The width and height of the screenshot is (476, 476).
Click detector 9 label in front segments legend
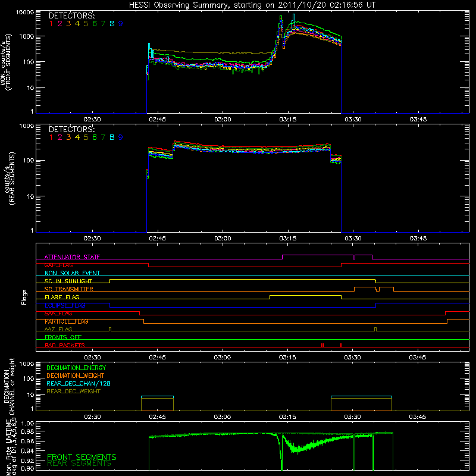click(x=121, y=24)
